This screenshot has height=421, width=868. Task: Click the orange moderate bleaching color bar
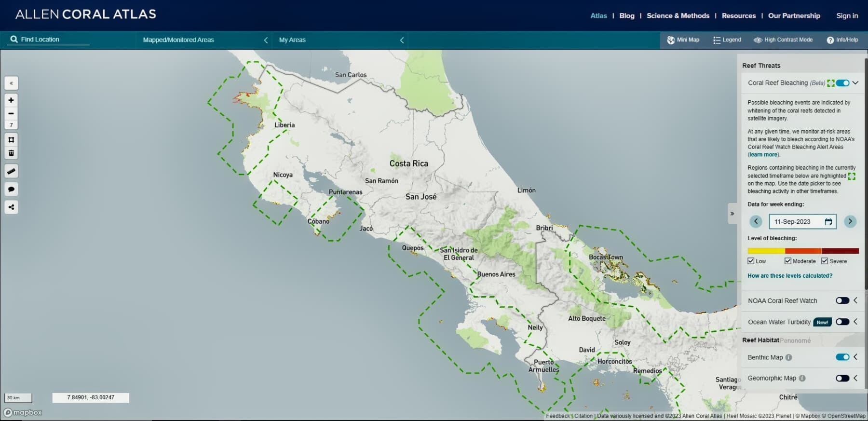(x=803, y=251)
